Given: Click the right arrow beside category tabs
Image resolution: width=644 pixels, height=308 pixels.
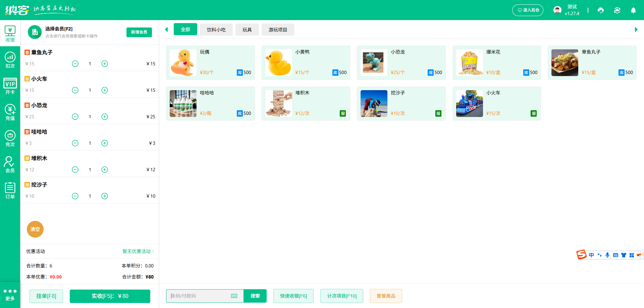Looking at the screenshot, I should (636, 29).
